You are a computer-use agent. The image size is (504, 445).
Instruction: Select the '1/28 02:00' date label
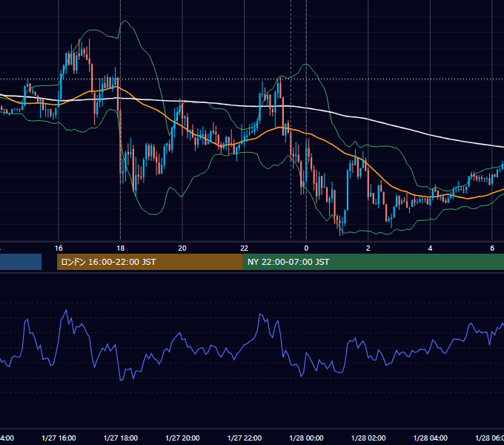tap(368, 438)
